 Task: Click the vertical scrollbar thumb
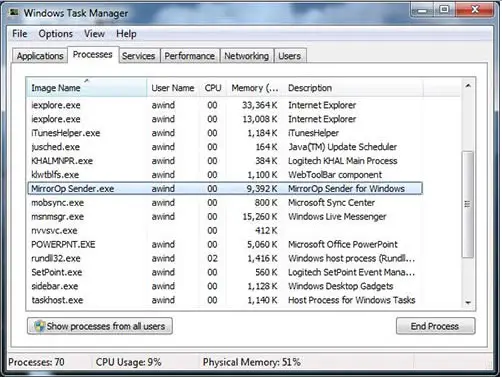pyautogui.click(x=467, y=204)
